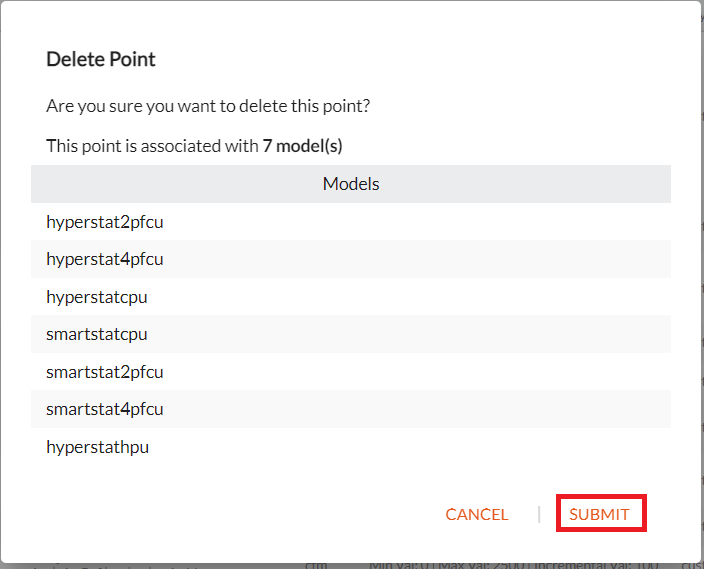708x575 pixels.
Task: Confirm deletion with the SUBMIT button
Action: (601, 514)
